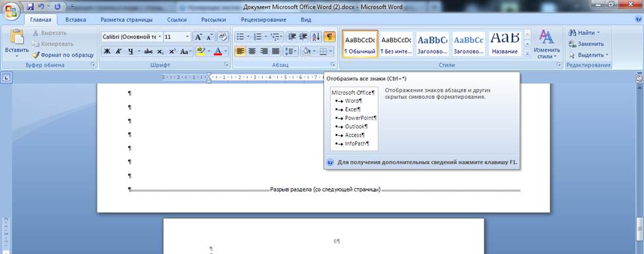Toggle strikethrough formatting

coord(148,51)
